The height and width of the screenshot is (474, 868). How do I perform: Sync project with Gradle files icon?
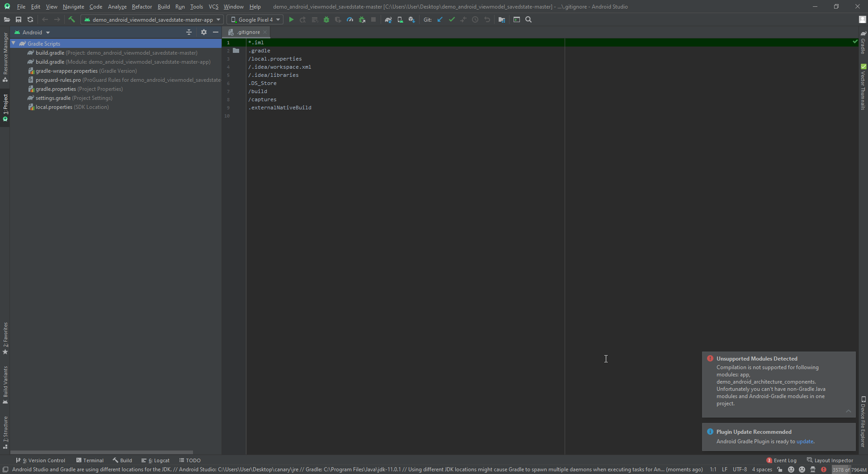point(388,19)
